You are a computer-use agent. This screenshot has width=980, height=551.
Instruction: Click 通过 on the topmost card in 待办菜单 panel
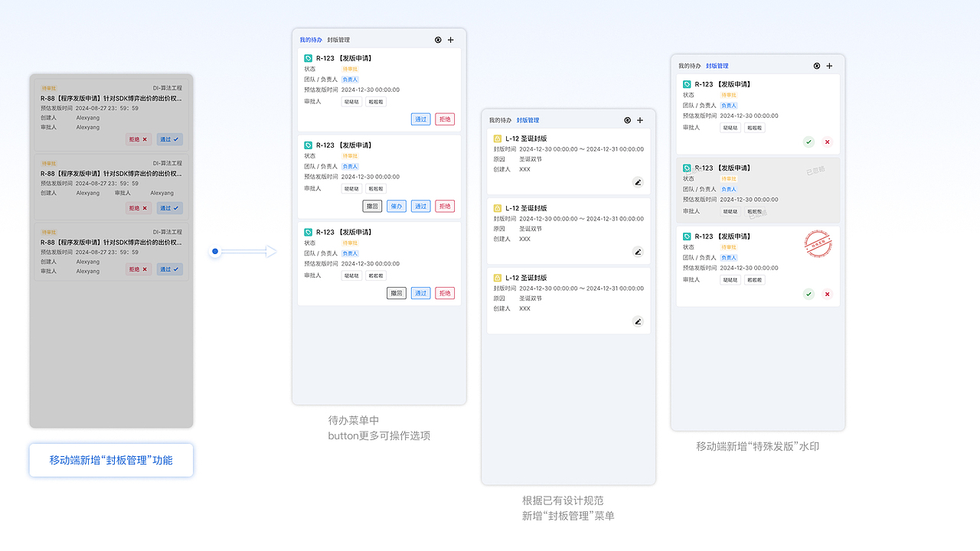420,119
